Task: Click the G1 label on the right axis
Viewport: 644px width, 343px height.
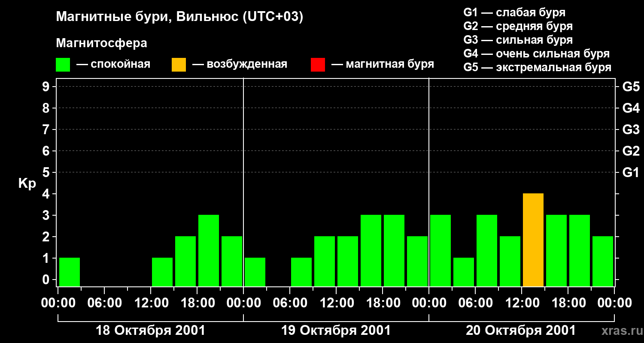Action: pos(631,173)
